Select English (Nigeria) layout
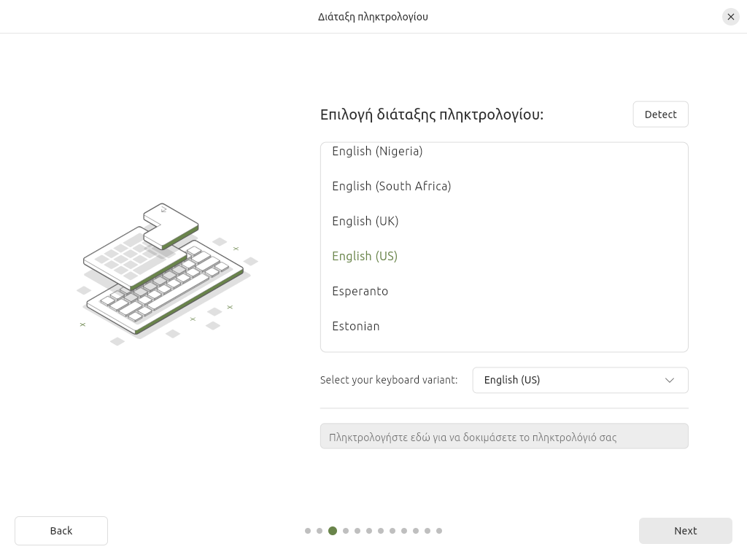This screenshot has width=747, height=560. 377,152
